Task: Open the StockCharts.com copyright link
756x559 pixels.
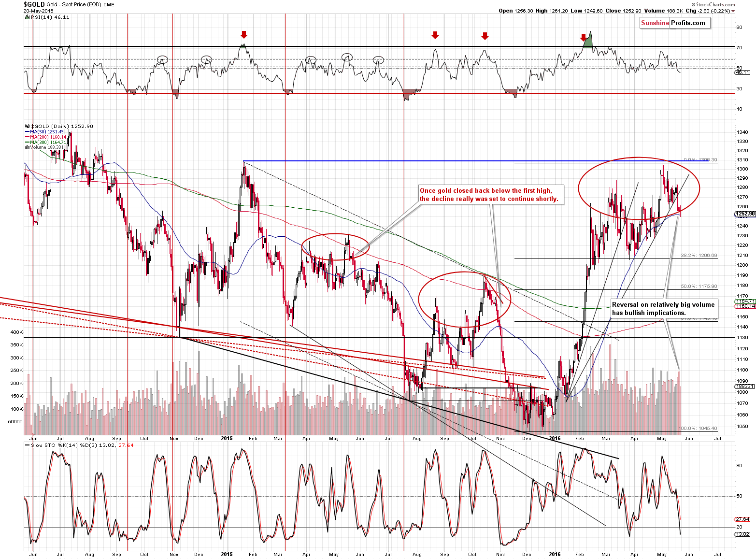Action: (x=713, y=4)
